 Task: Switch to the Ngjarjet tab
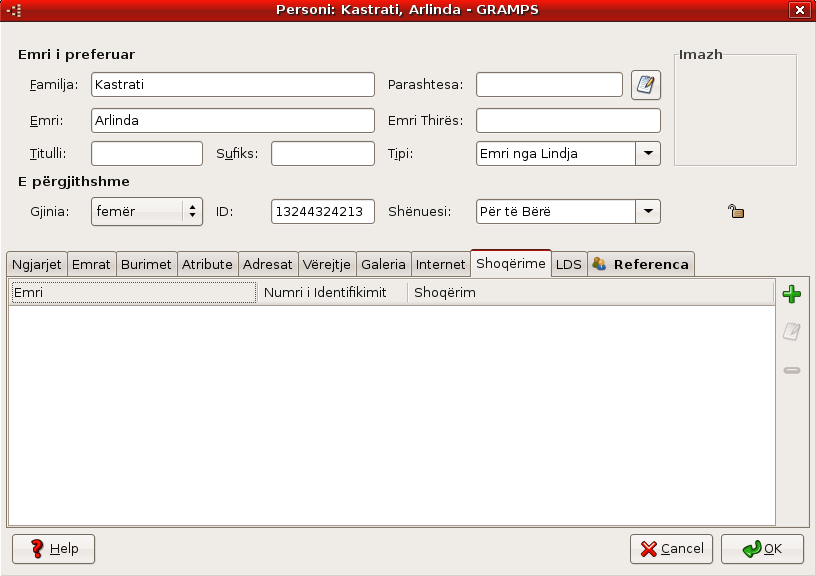coord(36,264)
